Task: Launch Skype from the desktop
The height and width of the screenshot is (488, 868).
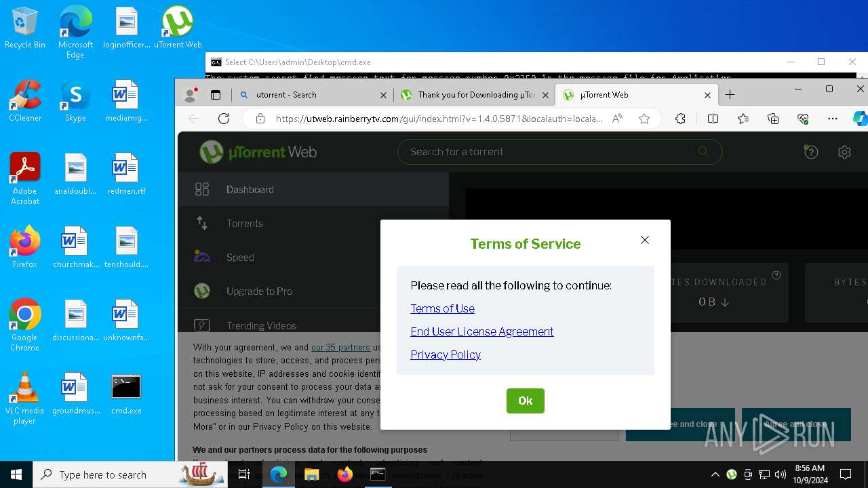Action: (75, 102)
